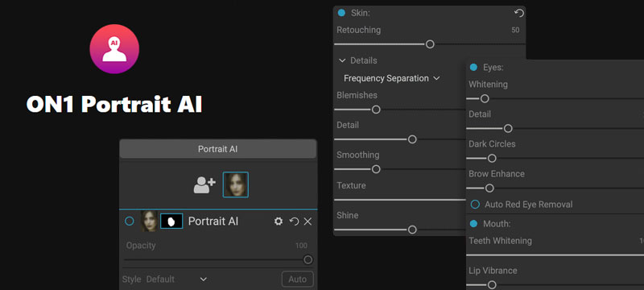Image resolution: width=644 pixels, height=290 pixels.
Task: Toggle the Portrait AI layer enable circle
Action: pyautogui.click(x=130, y=222)
